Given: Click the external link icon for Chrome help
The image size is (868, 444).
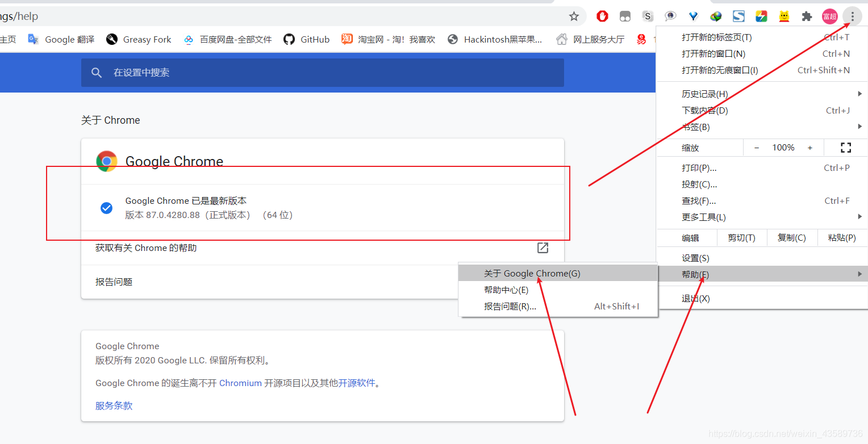Looking at the screenshot, I should coord(543,248).
